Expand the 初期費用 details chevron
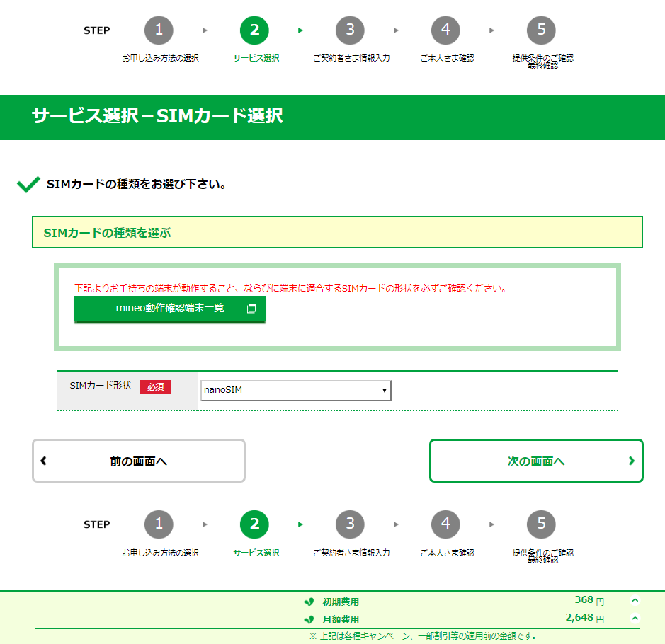Screen dimensions: 665x644 click(635, 600)
